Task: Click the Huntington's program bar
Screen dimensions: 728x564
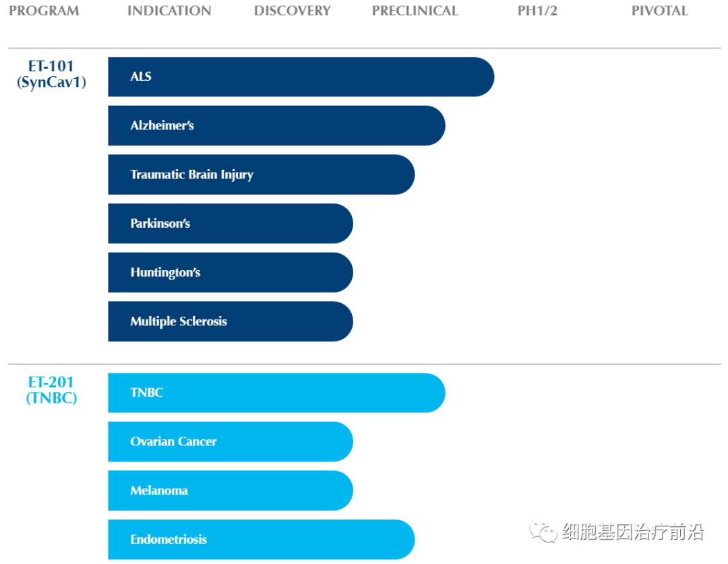Action: (229, 272)
